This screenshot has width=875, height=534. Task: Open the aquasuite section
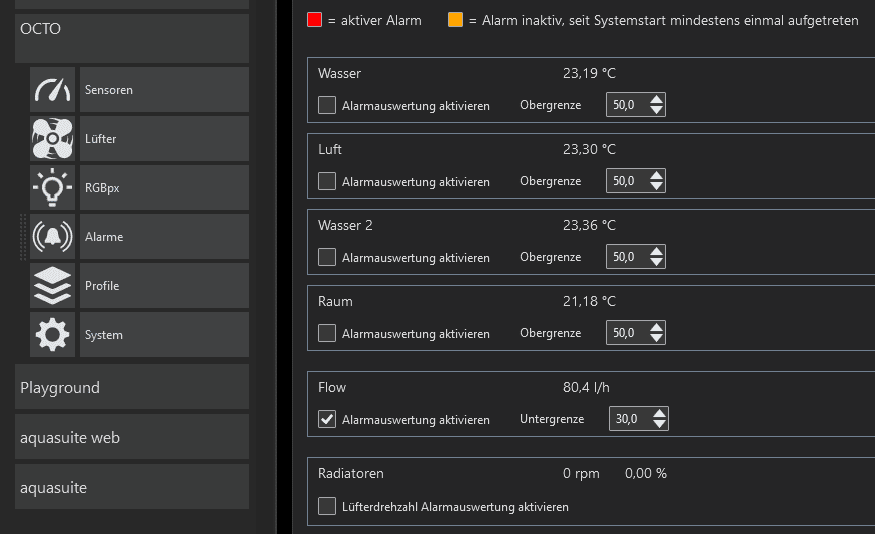[x=131, y=487]
